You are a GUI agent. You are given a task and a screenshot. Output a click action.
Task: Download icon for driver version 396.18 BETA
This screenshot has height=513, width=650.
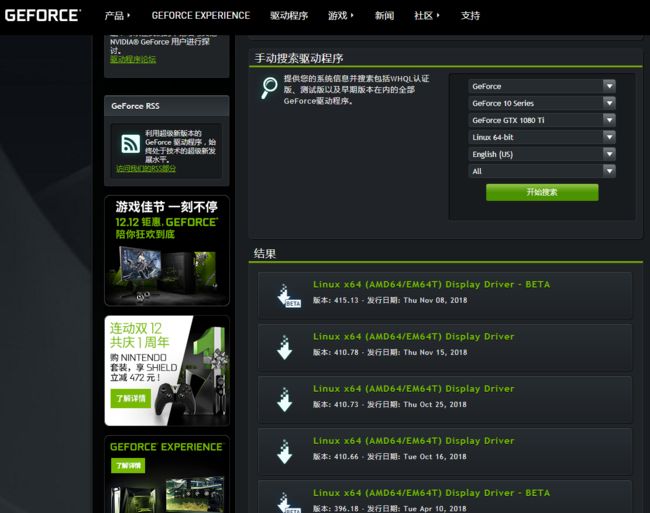[288, 502]
